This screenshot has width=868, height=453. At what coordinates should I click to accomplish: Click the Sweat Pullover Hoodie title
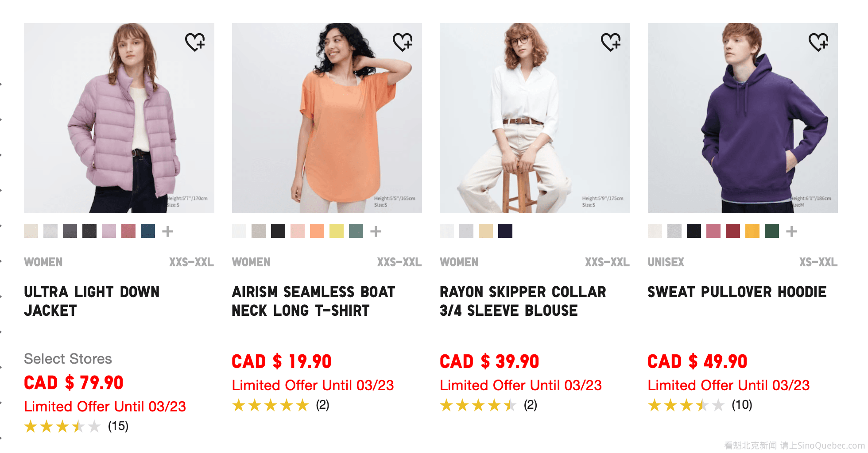(737, 292)
